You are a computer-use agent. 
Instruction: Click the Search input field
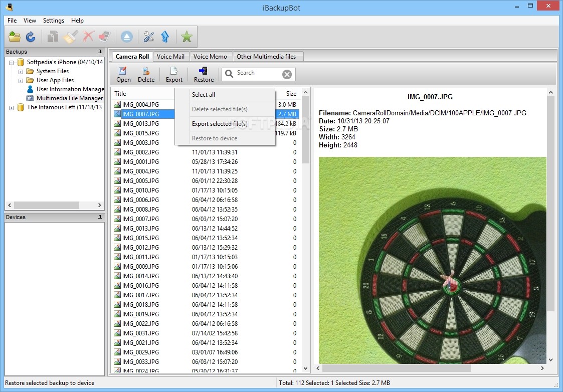(258, 74)
